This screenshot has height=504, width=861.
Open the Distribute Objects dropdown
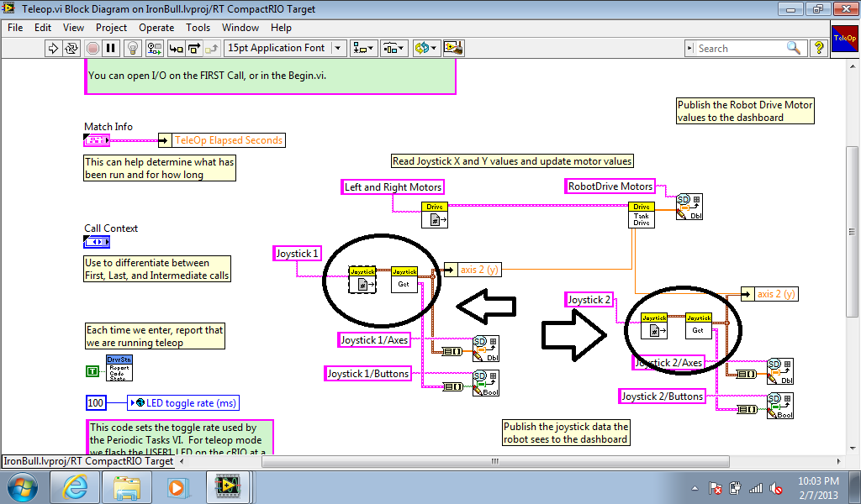(x=394, y=48)
